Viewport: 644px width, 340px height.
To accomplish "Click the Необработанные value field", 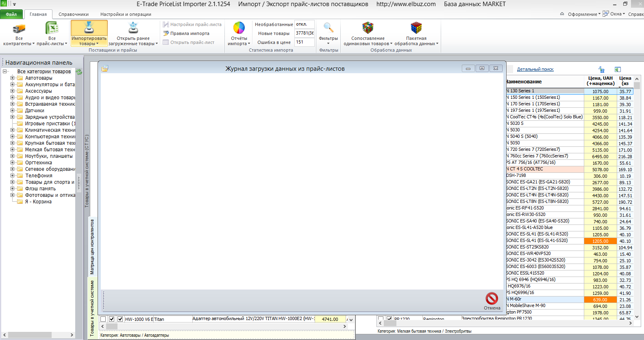I will click(305, 24).
